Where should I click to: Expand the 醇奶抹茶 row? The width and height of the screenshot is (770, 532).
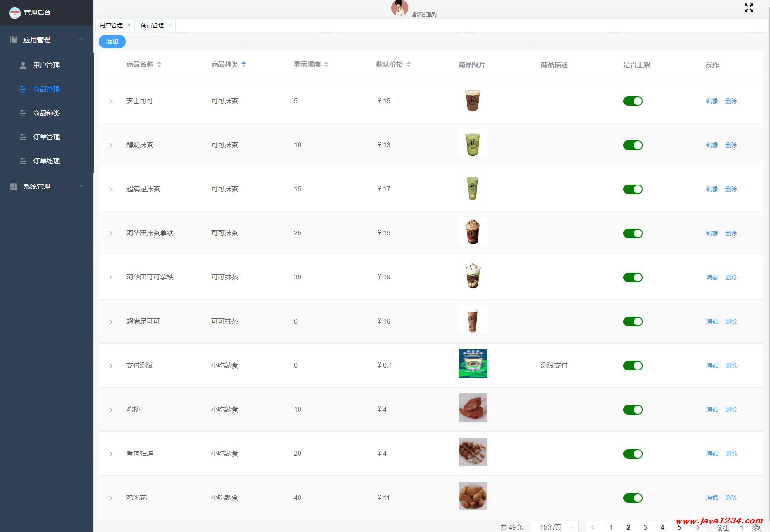[111, 145]
